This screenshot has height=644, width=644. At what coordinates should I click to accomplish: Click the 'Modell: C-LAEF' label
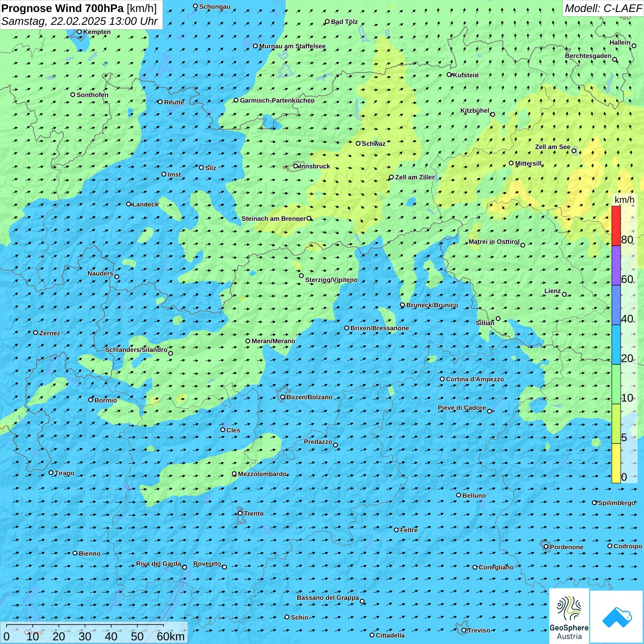603,8
